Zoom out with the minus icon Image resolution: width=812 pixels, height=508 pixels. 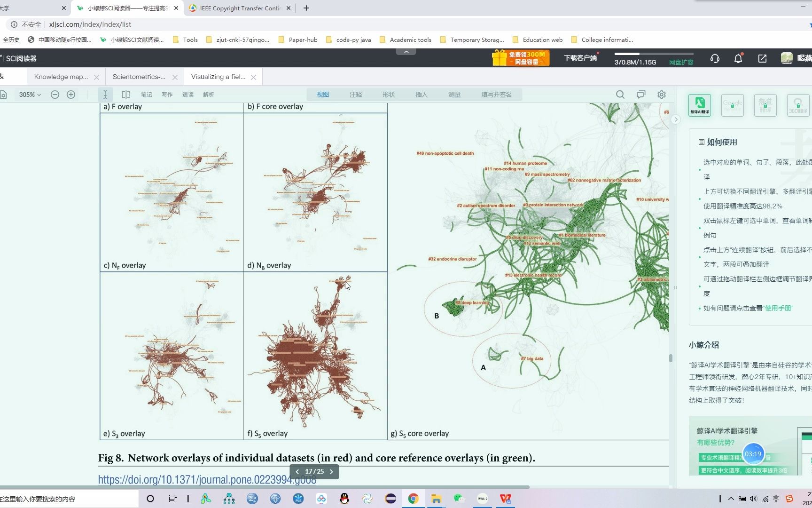point(55,95)
